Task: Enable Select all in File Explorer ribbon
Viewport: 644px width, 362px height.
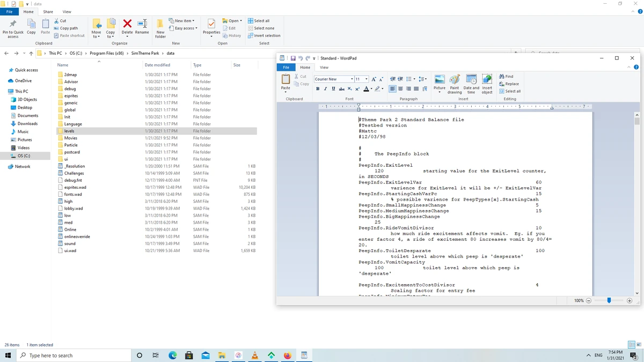Action: (x=259, y=20)
